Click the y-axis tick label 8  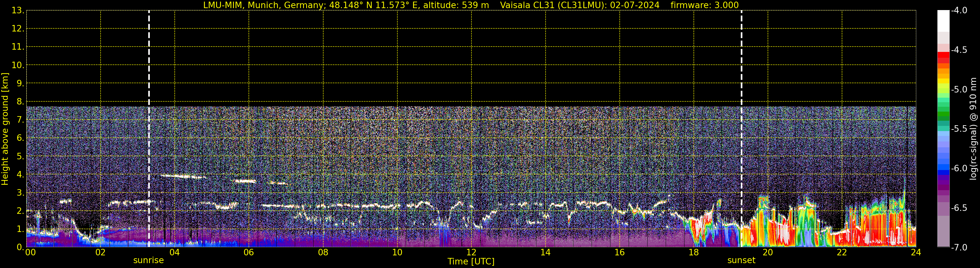20,102
